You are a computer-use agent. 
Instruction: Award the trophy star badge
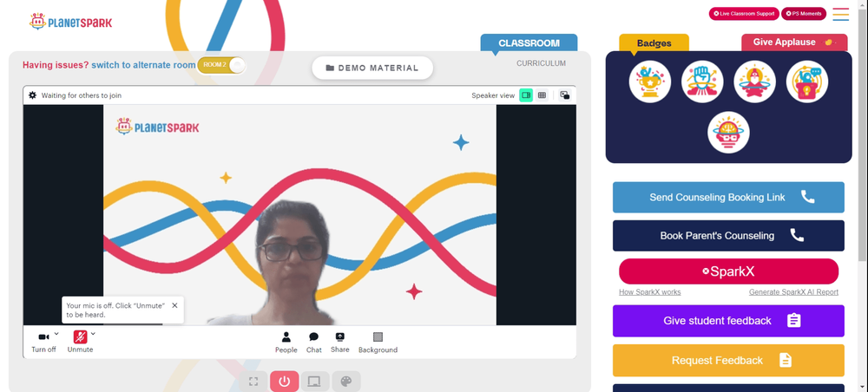pos(650,82)
